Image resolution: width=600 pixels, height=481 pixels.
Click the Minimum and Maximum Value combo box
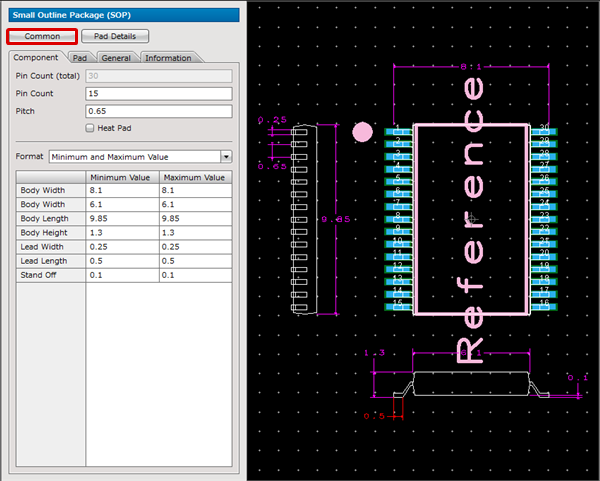pyautogui.click(x=134, y=157)
